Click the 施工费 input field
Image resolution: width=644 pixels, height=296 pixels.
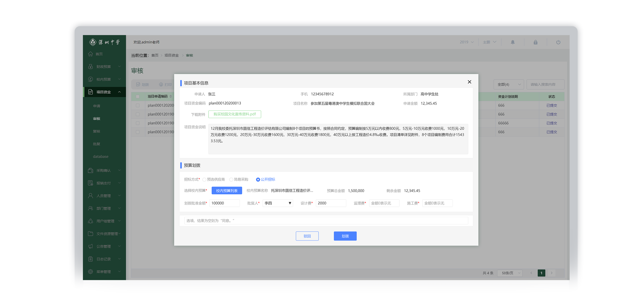[x=437, y=203]
